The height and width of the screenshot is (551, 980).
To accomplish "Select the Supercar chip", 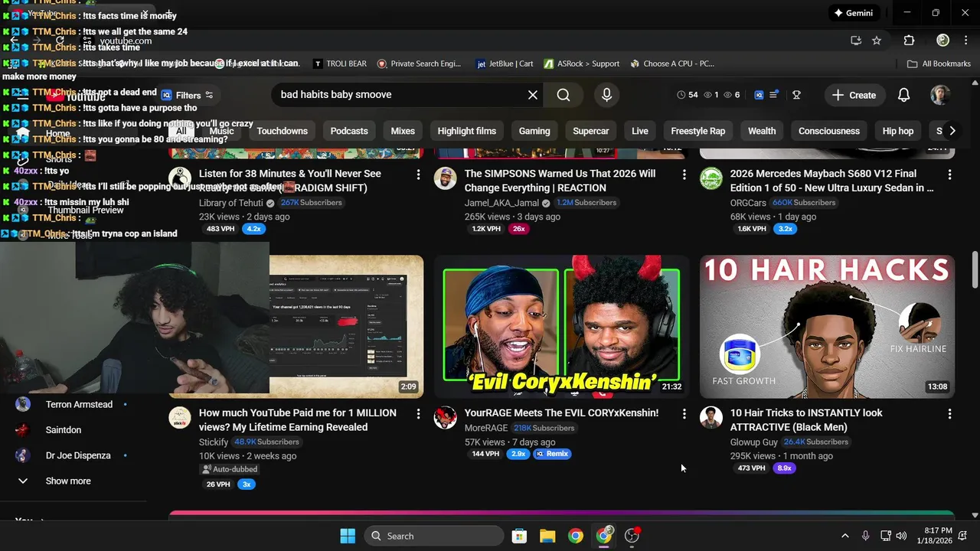I will (591, 131).
